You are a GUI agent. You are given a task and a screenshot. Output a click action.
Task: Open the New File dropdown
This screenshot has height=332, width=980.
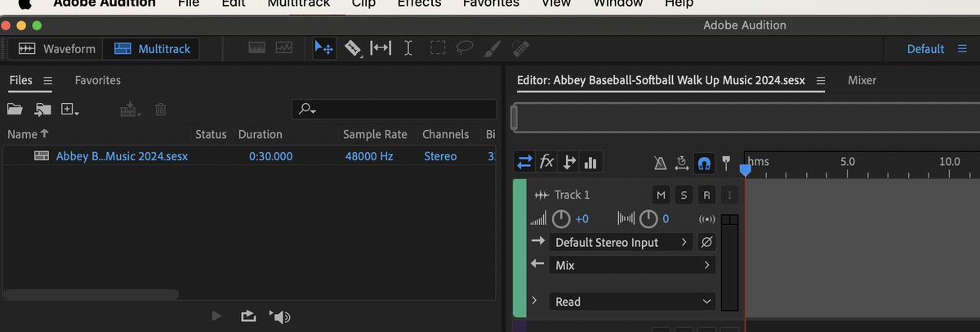(70, 109)
